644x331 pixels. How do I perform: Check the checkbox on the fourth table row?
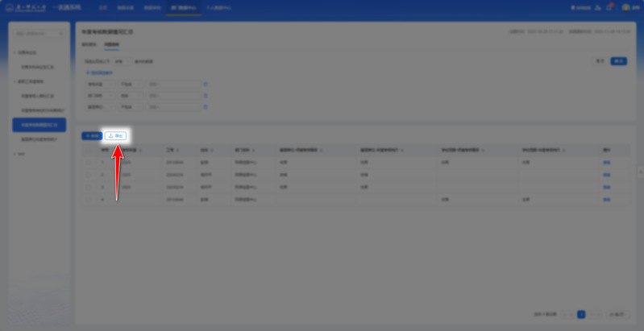coord(89,199)
